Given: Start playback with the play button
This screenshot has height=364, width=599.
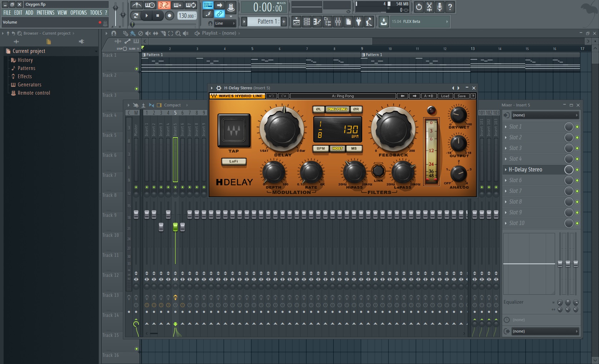Looking at the screenshot, I should click(146, 16).
